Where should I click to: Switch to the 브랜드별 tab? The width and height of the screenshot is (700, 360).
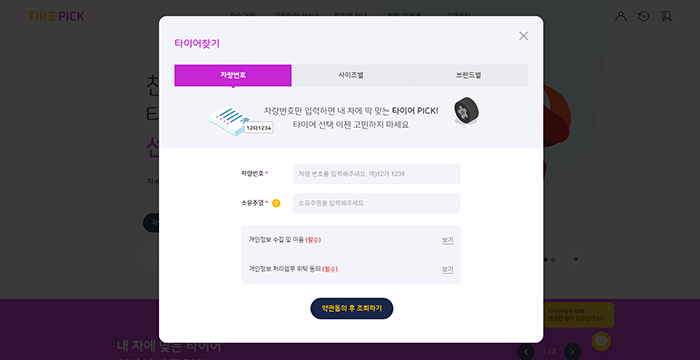coord(469,75)
